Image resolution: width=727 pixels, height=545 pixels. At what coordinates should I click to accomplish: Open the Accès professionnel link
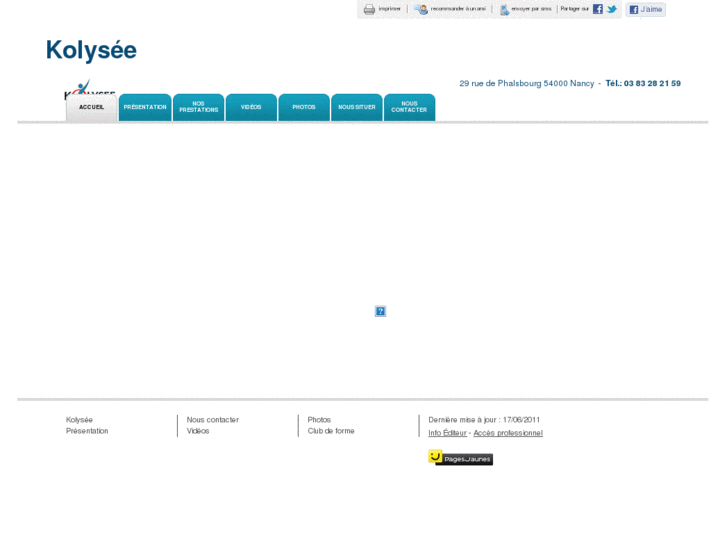pyautogui.click(x=508, y=433)
